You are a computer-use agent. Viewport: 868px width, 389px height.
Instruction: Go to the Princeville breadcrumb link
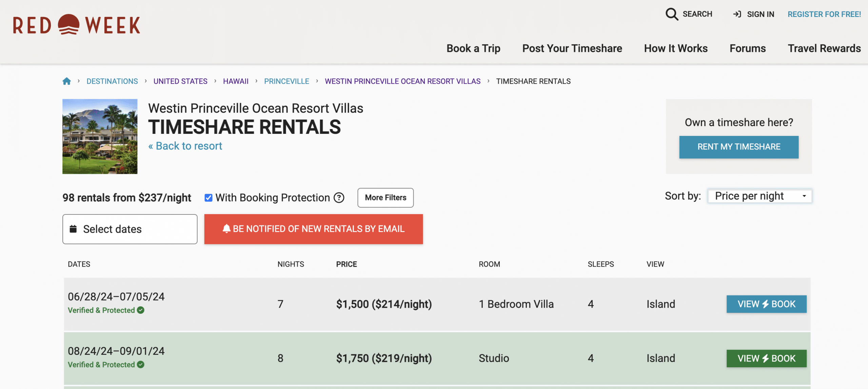(x=287, y=81)
